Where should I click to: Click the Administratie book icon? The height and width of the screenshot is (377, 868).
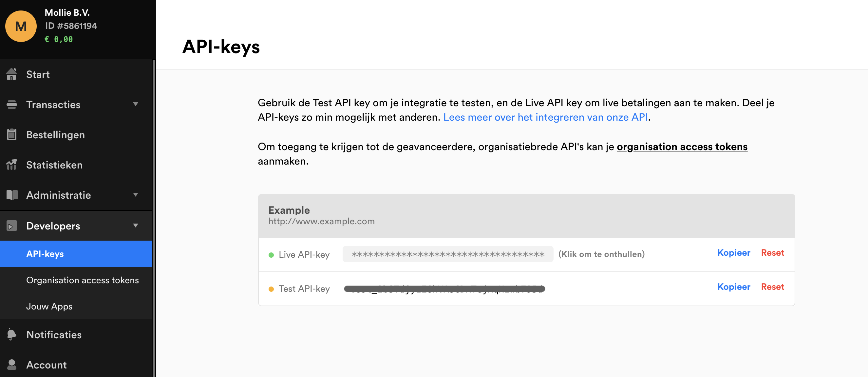point(11,195)
